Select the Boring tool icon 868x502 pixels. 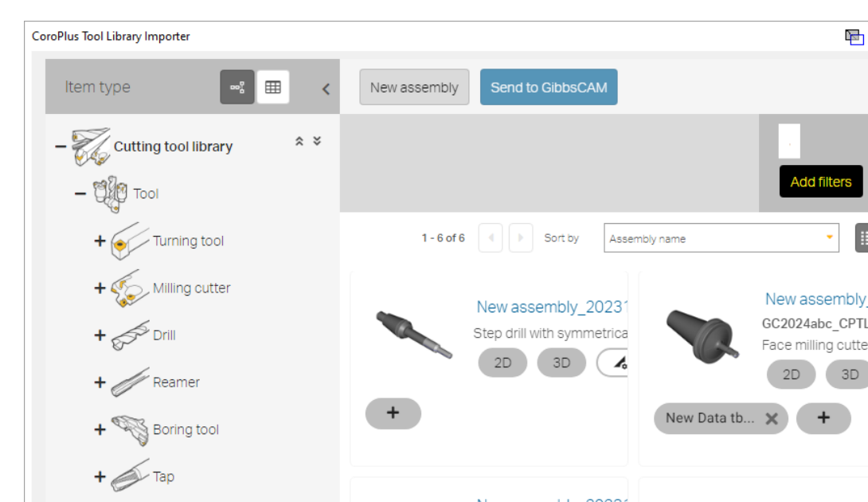(130, 430)
